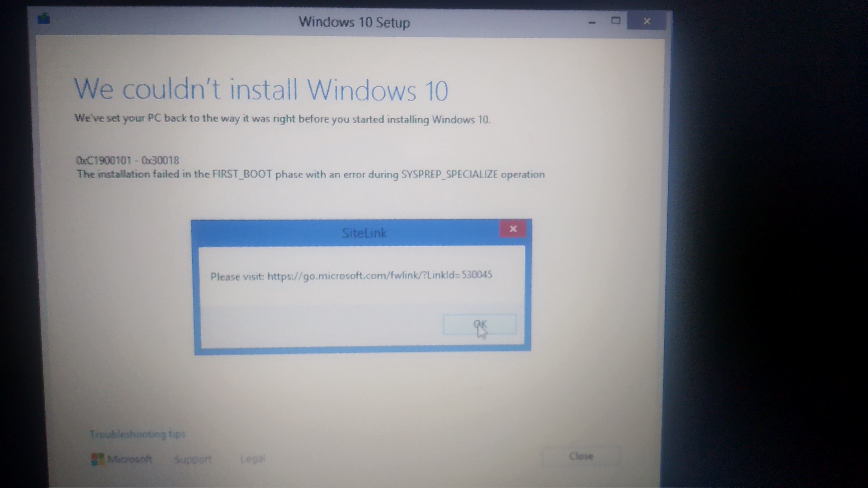Click the go.microsoft.com URL text in dialog
The width and height of the screenshot is (868, 488).
click(380, 275)
